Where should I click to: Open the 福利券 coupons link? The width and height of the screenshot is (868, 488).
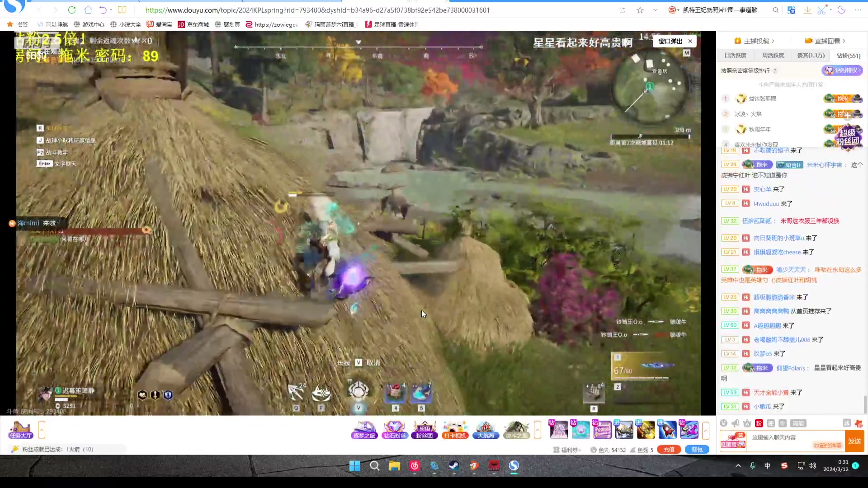tap(567, 450)
